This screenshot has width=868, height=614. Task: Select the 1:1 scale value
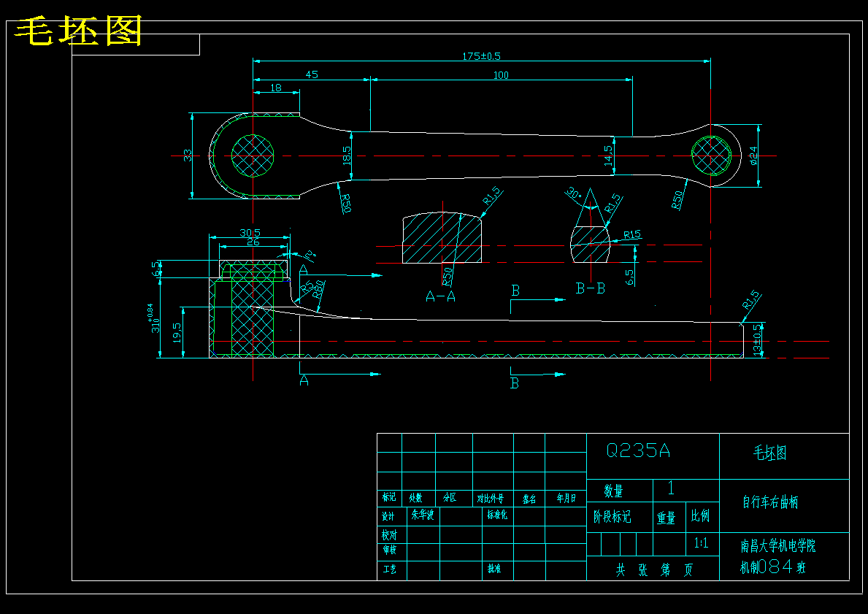click(701, 543)
